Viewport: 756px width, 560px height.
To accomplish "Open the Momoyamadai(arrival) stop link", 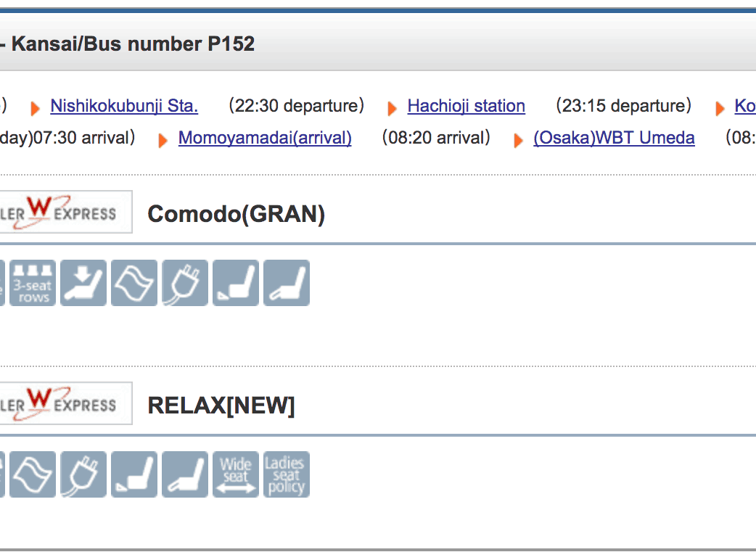I will pos(265,138).
